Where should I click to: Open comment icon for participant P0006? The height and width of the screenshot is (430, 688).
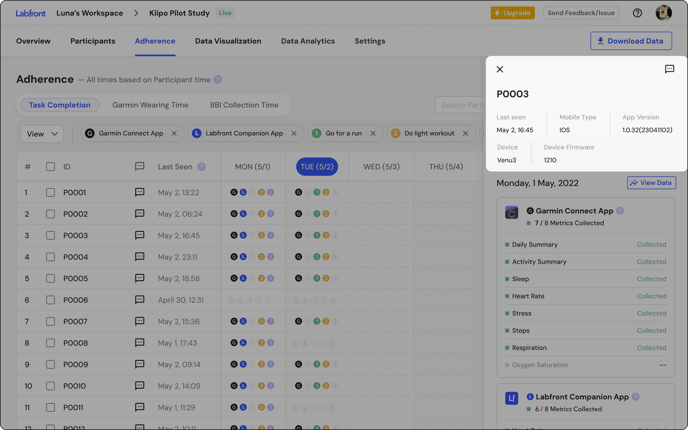(140, 300)
